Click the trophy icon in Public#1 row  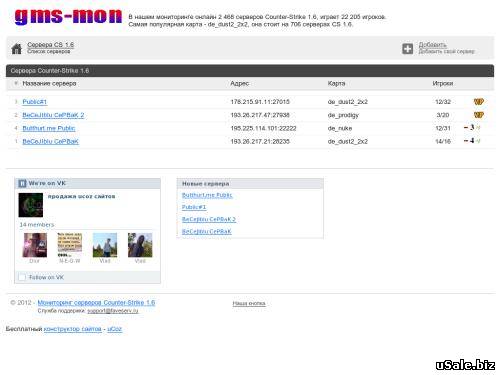click(479, 102)
